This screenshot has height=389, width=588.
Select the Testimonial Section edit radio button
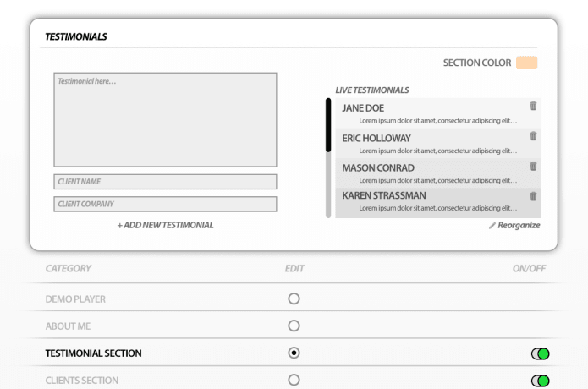pos(294,353)
